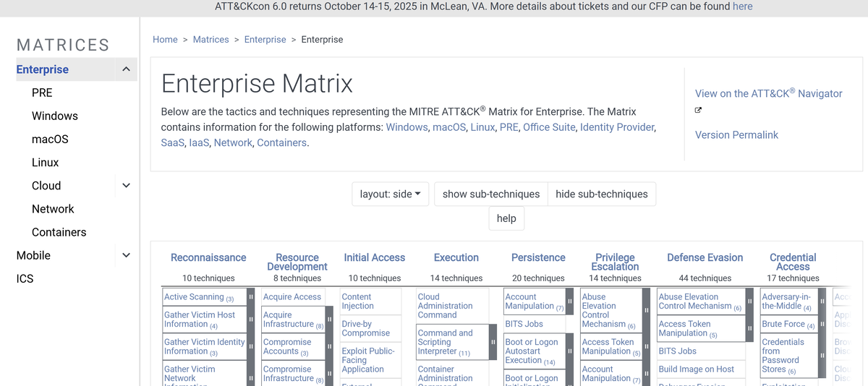Open the Initial Access tactic header
The image size is (868, 386).
click(375, 257)
